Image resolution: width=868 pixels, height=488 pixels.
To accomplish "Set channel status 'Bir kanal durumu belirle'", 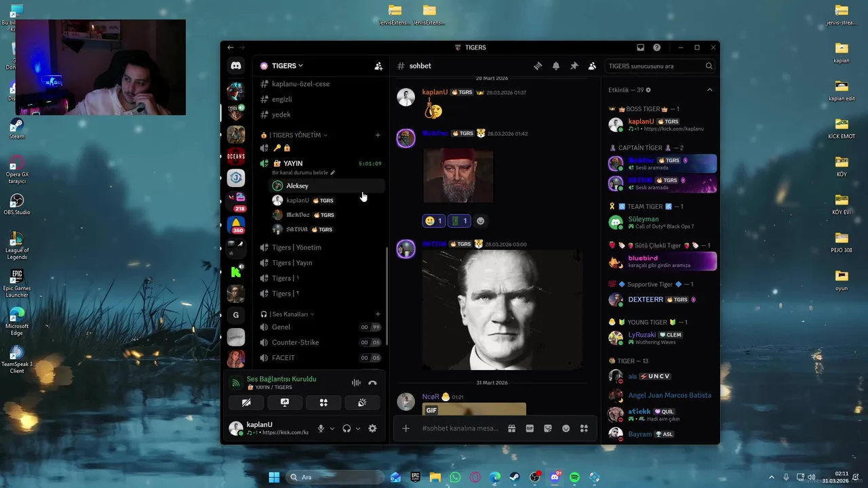I will click(x=304, y=173).
